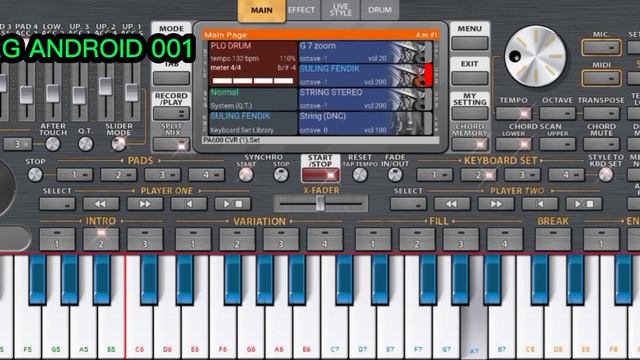Click FADE IN/OUT button

395,175
